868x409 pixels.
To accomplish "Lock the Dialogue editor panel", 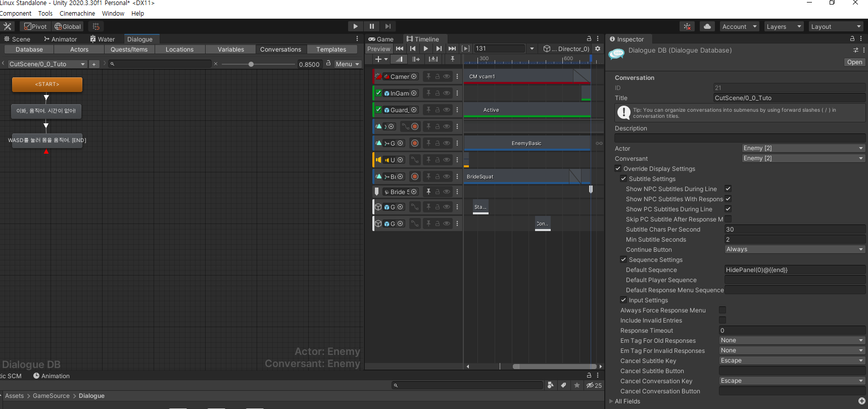I will pyautogui.click(x=328, y=63).
